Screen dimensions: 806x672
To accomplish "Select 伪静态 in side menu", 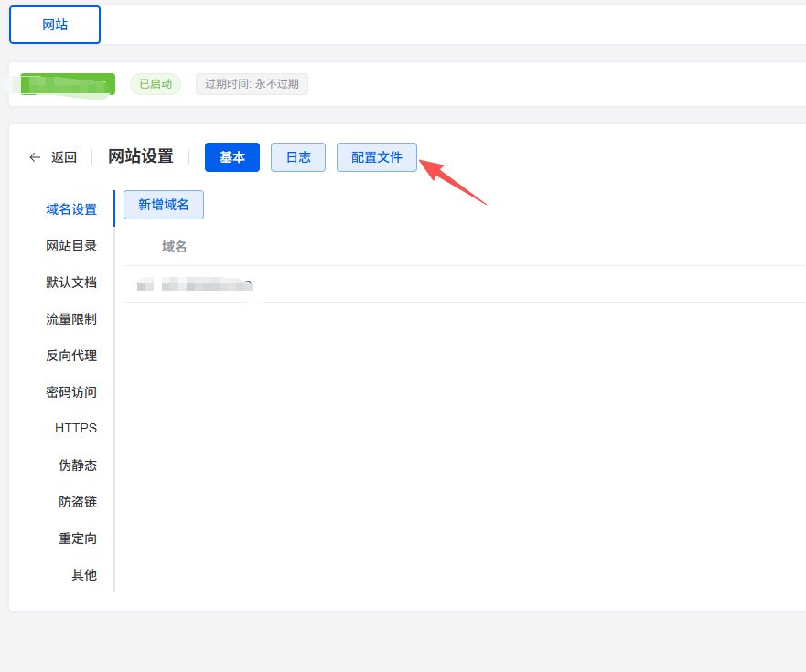I will point(78,465).
